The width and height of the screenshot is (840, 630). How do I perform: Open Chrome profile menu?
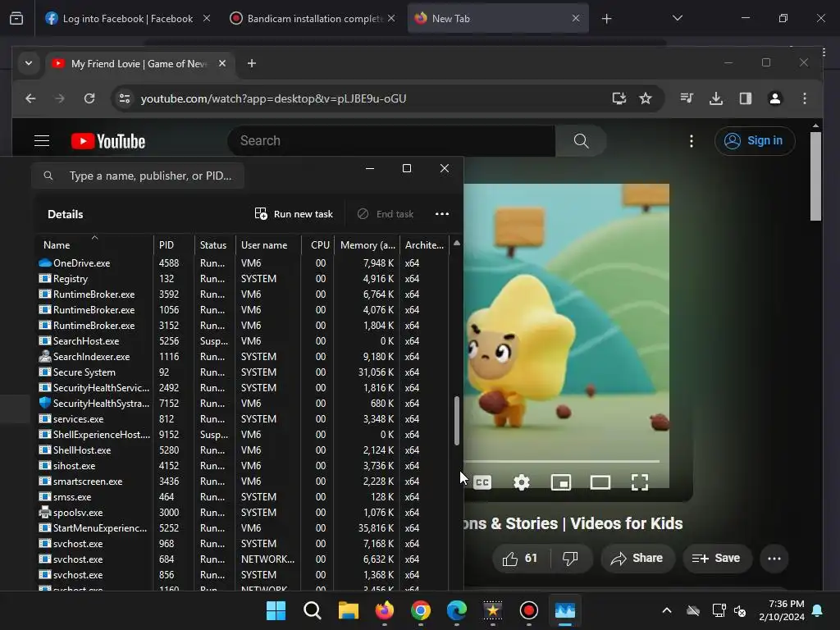tap(774, 98)
